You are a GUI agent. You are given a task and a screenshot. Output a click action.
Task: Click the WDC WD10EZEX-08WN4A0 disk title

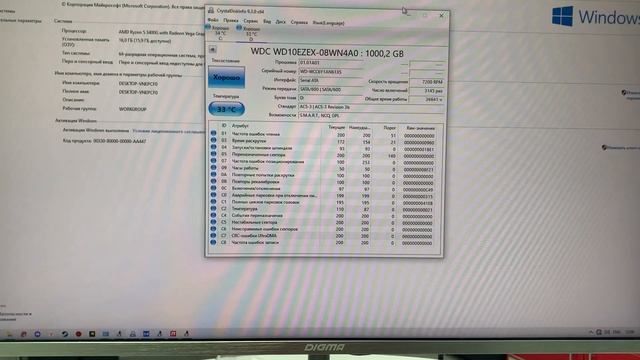(327, 53)
